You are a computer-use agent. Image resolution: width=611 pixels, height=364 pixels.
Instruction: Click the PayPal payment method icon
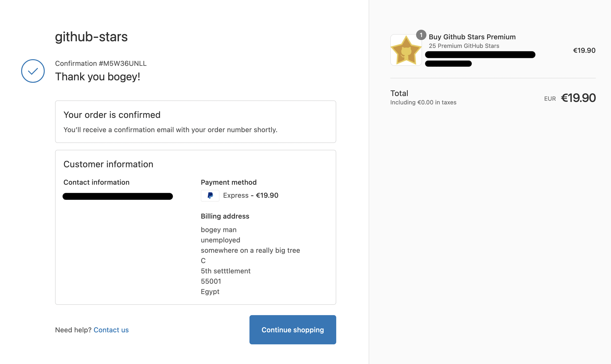point(210,196)
